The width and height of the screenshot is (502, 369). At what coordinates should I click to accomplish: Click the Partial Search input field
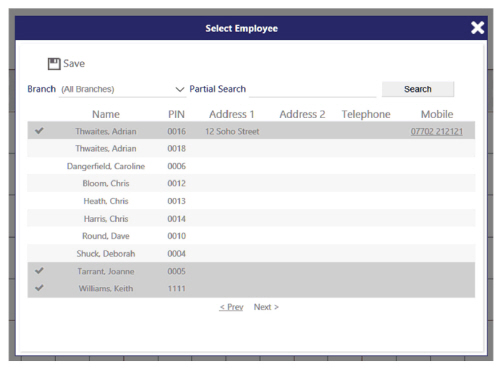(312, 89)
